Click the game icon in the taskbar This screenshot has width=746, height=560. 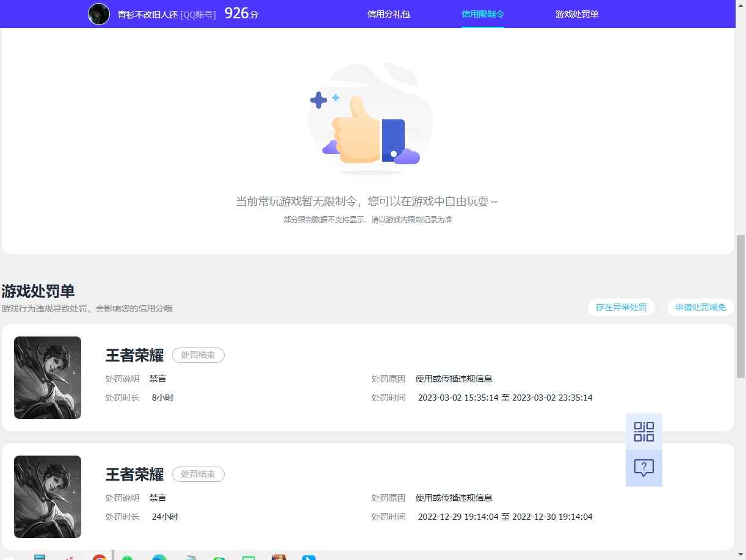(279, 558)
